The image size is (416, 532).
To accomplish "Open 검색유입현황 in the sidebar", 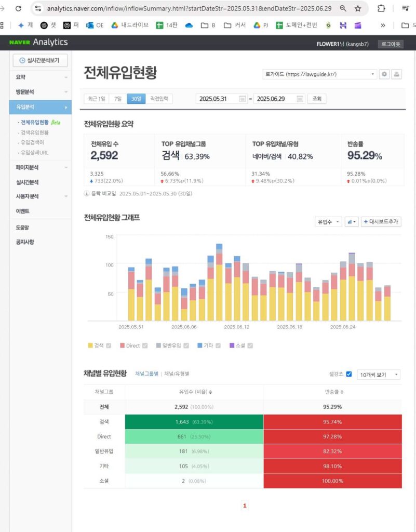I will pyautogui.click(x=35, y=132).
